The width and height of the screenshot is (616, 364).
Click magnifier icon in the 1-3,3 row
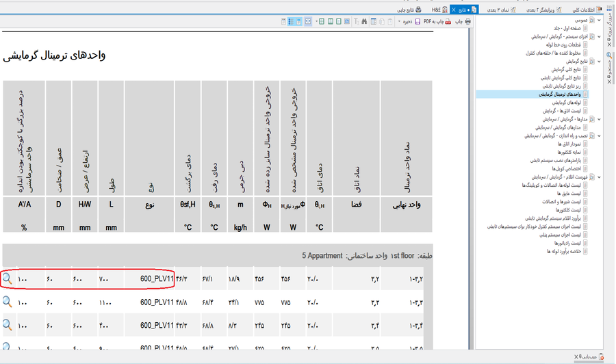pos(8,302)
